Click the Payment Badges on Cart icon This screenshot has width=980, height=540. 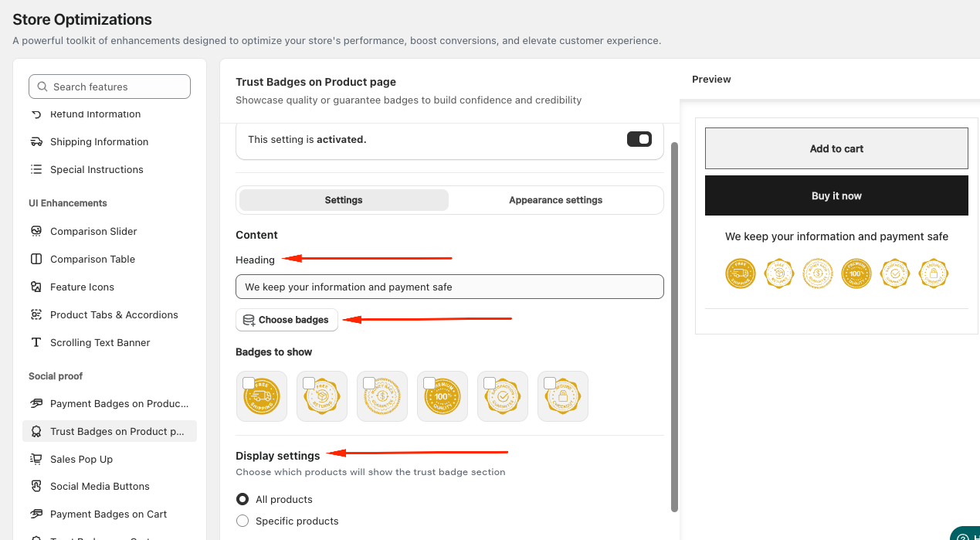pyautogui.click(x=36, y=514)
